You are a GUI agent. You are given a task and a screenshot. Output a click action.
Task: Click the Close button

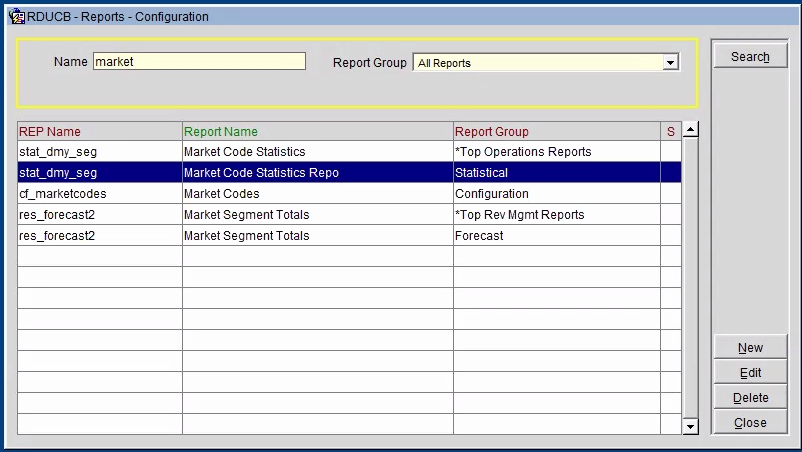point(750,423)
